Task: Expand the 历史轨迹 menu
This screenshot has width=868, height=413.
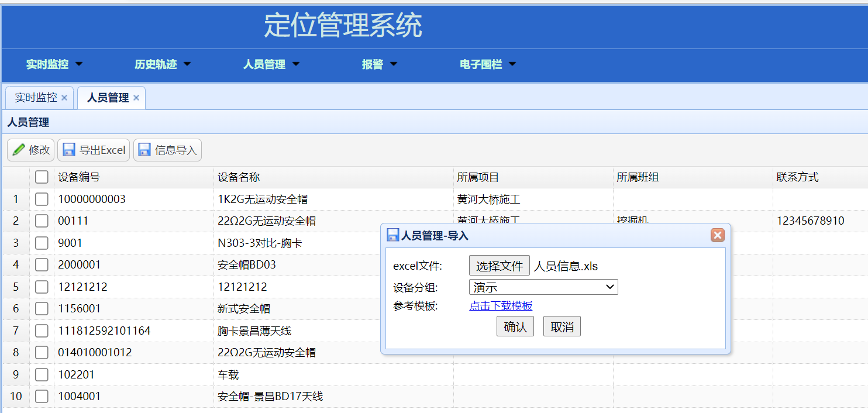Action: click(x=162, y=64)
